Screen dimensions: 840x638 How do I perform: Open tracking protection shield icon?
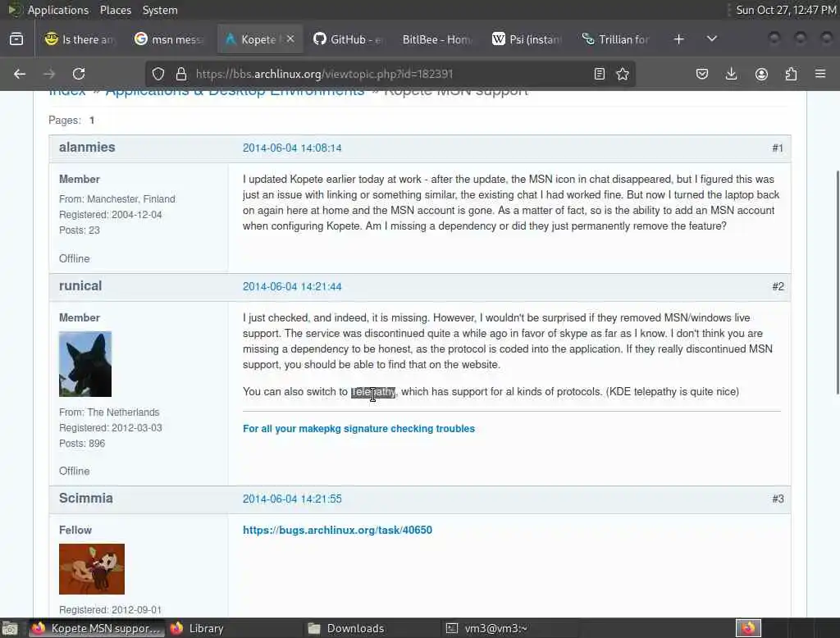[x=158, y=74]
